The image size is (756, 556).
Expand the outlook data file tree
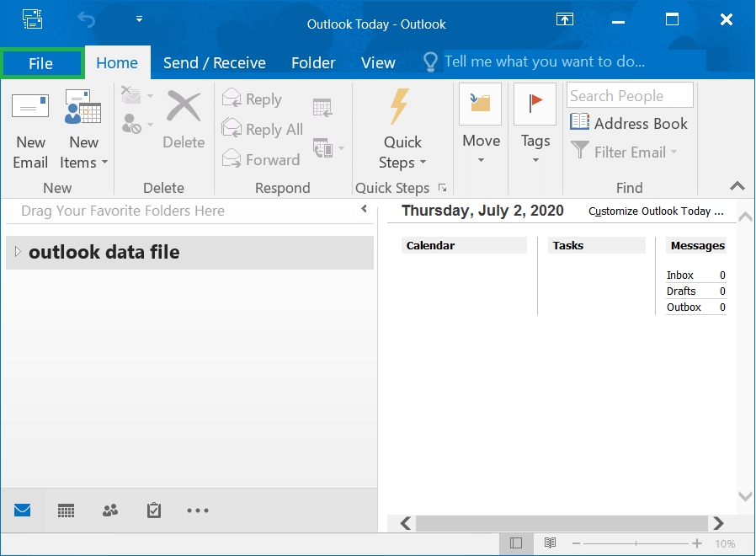[x=18, y=251]
